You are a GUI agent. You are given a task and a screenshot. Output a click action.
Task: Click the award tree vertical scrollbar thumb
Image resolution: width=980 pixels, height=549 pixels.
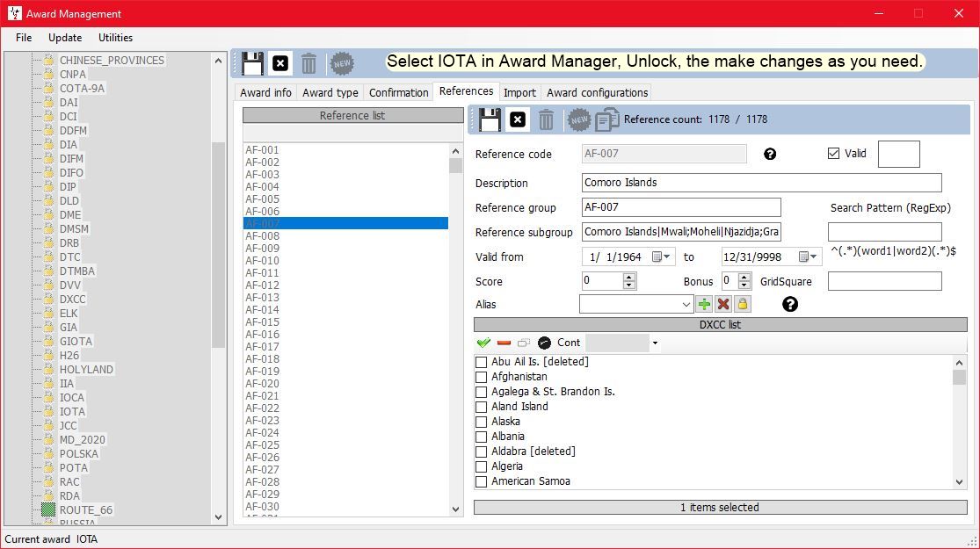coord(218,245)
